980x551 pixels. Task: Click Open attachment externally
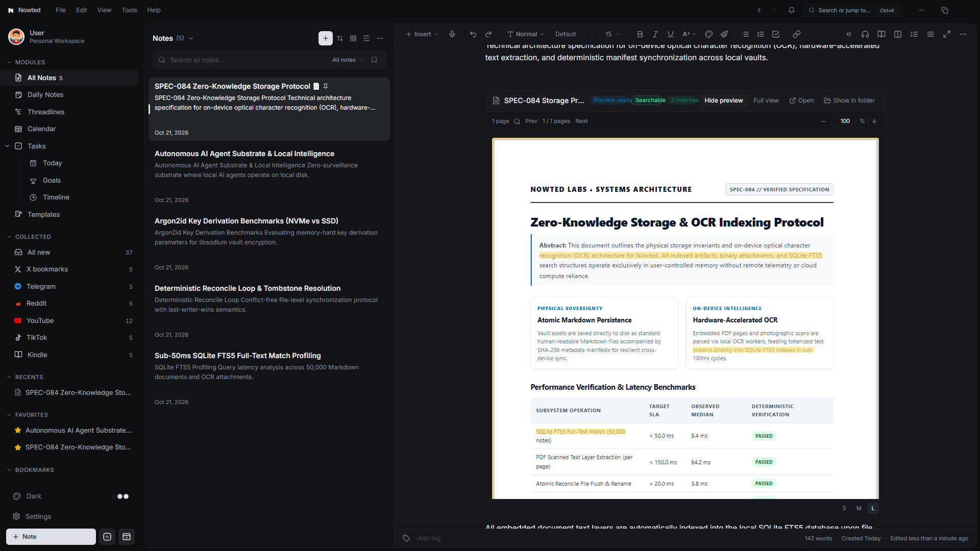802,101
